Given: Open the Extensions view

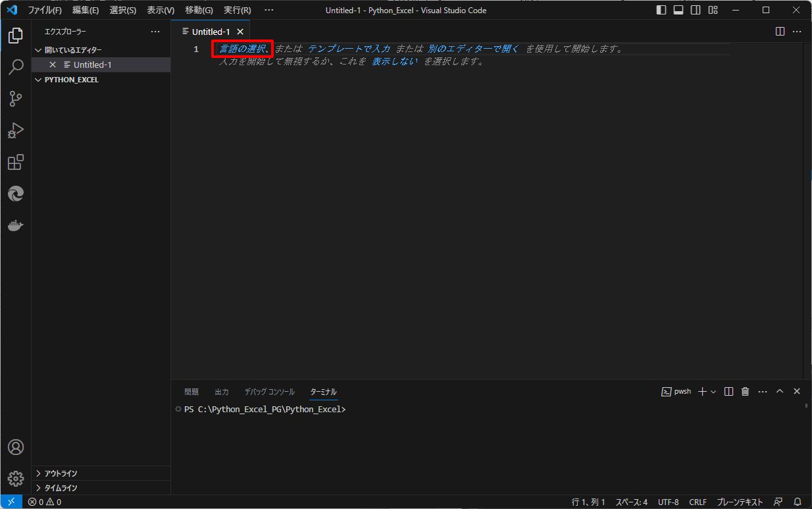Looking at the screenshot, I should pos(16,162).
